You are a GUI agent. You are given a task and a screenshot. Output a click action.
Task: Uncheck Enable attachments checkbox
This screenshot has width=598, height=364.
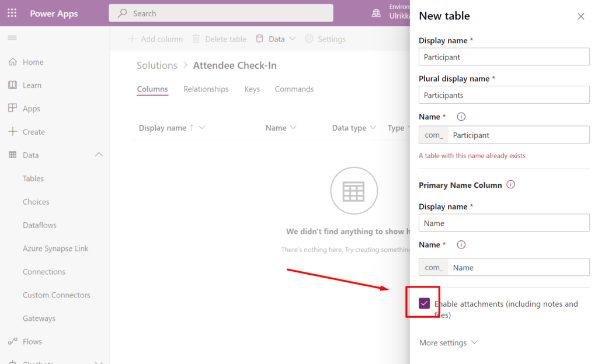coord(424,303)
